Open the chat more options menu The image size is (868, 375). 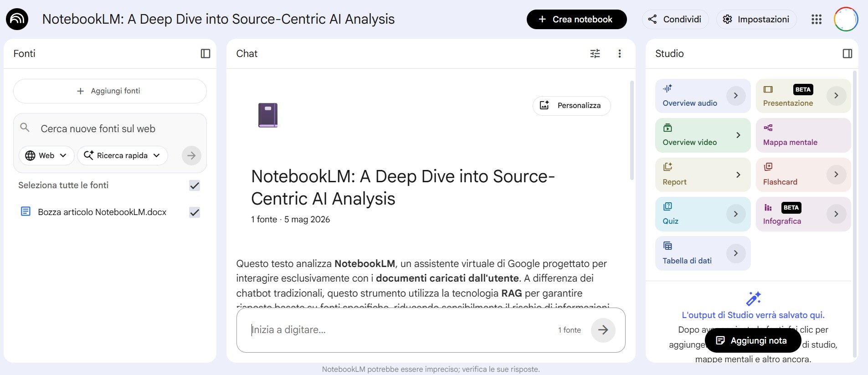click(620, 54)
